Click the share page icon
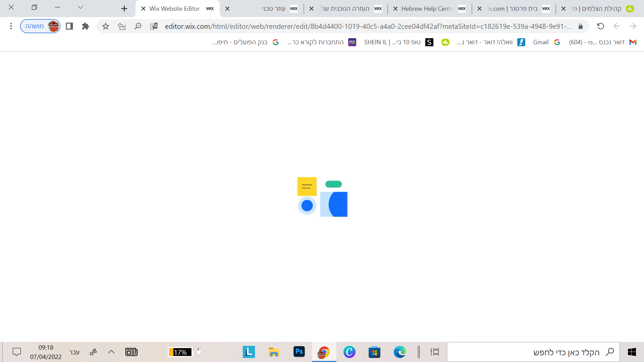Screen dimensions: 644x362 point(121,26)
